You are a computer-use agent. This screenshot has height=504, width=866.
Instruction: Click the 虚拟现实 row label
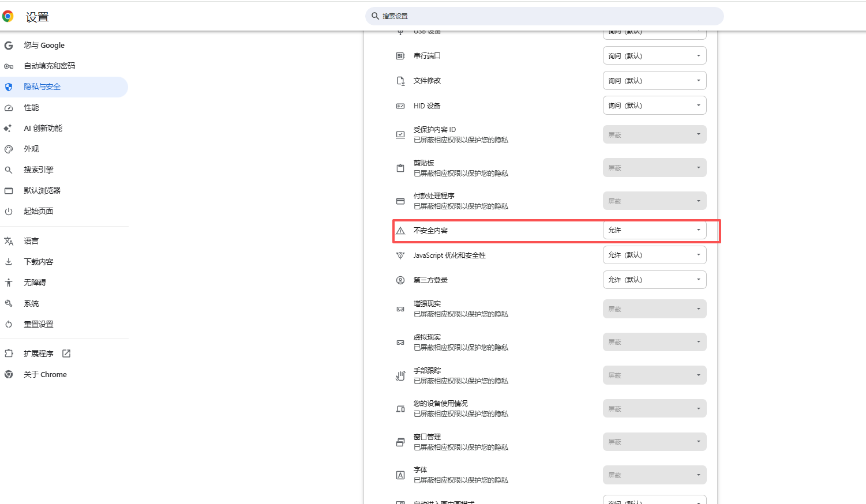(427, 337)
